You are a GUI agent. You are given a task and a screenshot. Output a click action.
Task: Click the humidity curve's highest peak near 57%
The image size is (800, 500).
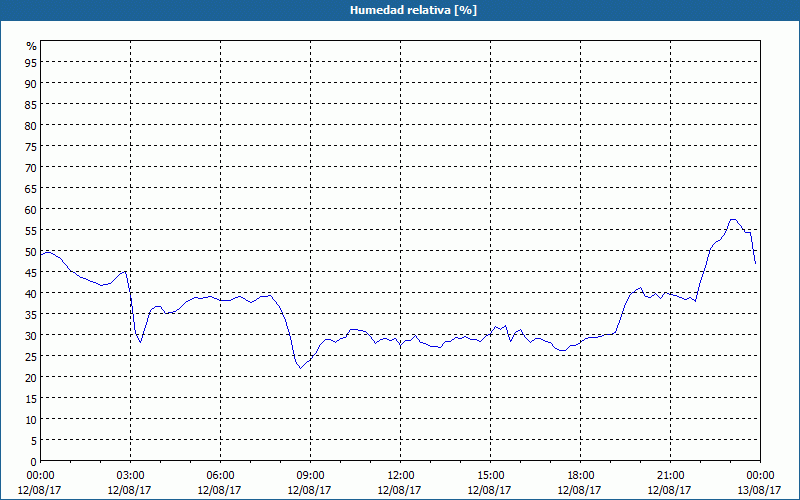[x=733, y=219]
